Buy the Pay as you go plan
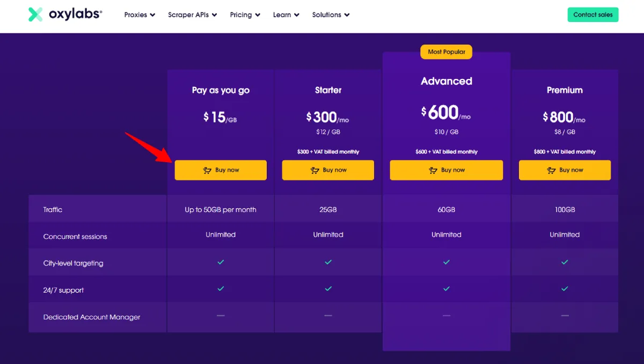The image size is (644, 364). click(x=221, y=170)
